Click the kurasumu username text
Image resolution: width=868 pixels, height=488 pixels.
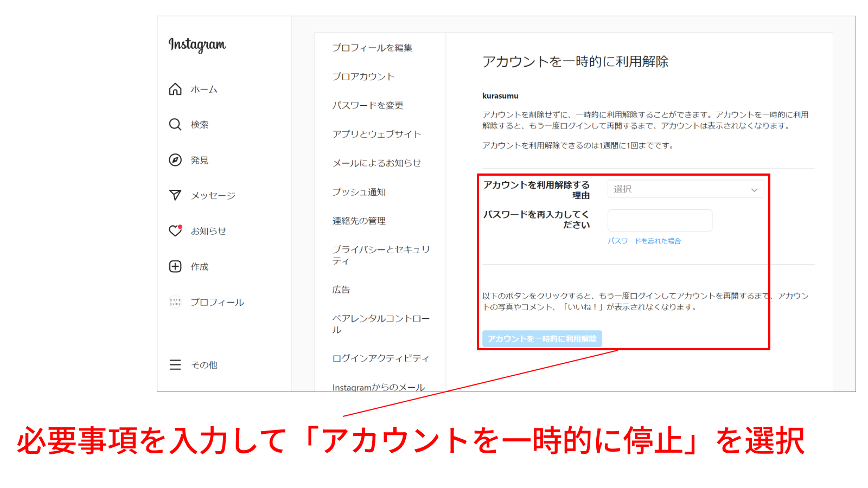(500, 96)
